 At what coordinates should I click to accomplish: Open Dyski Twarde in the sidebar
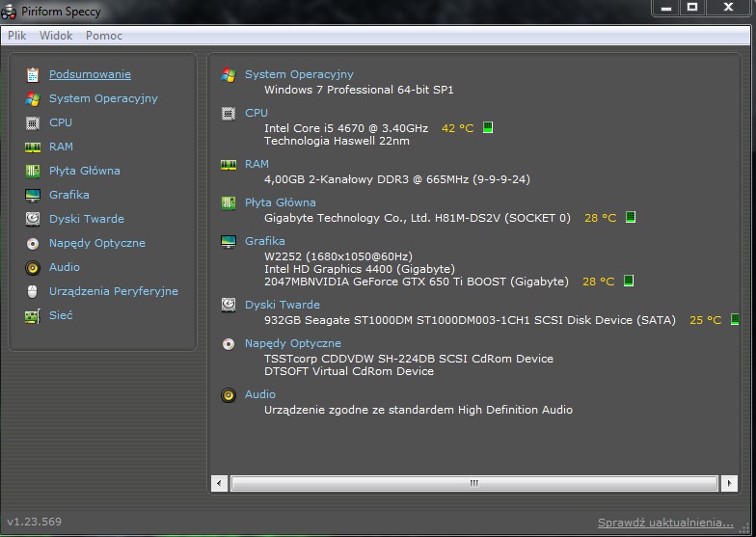(87, 219)
